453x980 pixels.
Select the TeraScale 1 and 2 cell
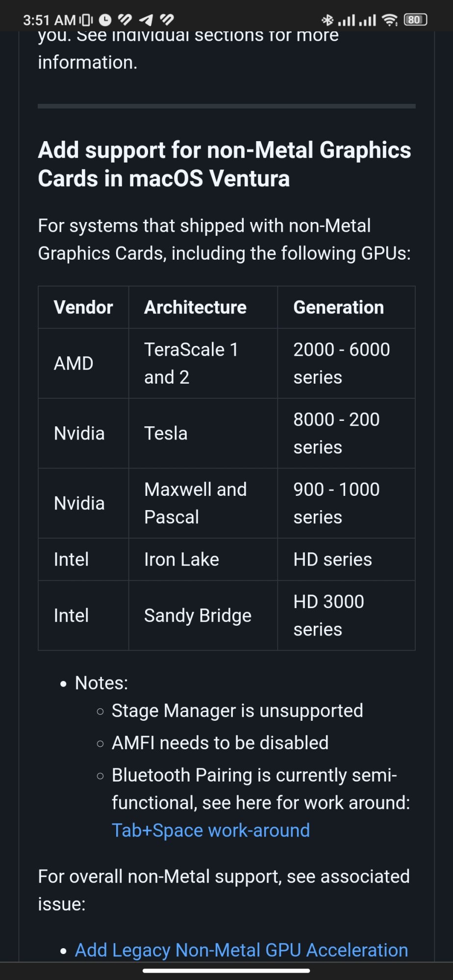[191, 363]
